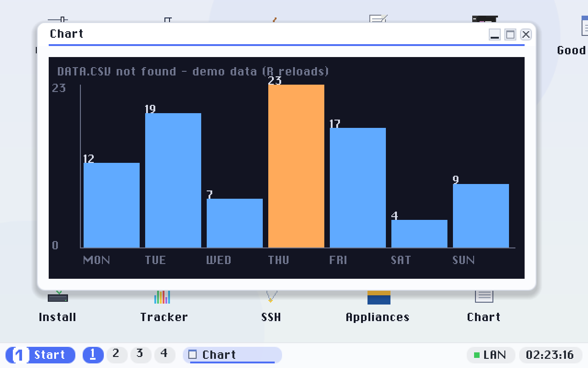Open the Chart desktop icon
588x368 pixels.
coord(484,306)
